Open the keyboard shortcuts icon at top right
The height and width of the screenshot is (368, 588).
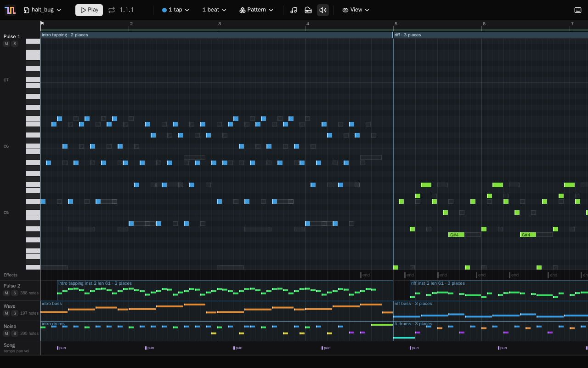[x=578, y=10]
